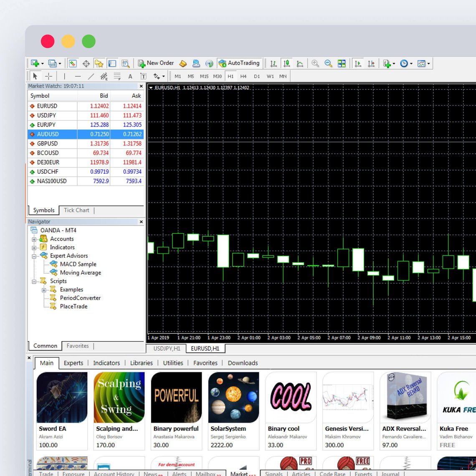The height and width of the screenshot is (476, 476).
Task: Click the zoom in magnifier icon
Action: click(315, 63)
